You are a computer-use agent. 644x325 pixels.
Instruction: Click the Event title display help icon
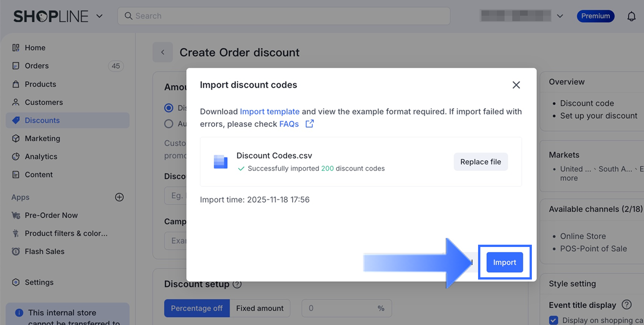click(627, 305)
